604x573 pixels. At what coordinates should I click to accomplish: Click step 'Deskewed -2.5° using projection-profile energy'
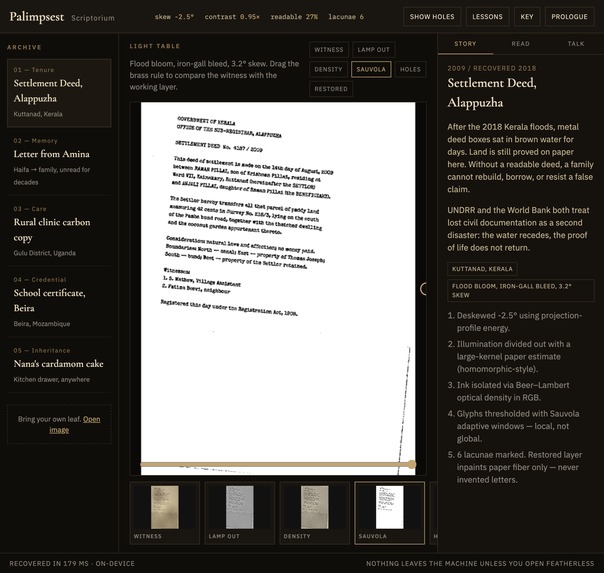519,322
